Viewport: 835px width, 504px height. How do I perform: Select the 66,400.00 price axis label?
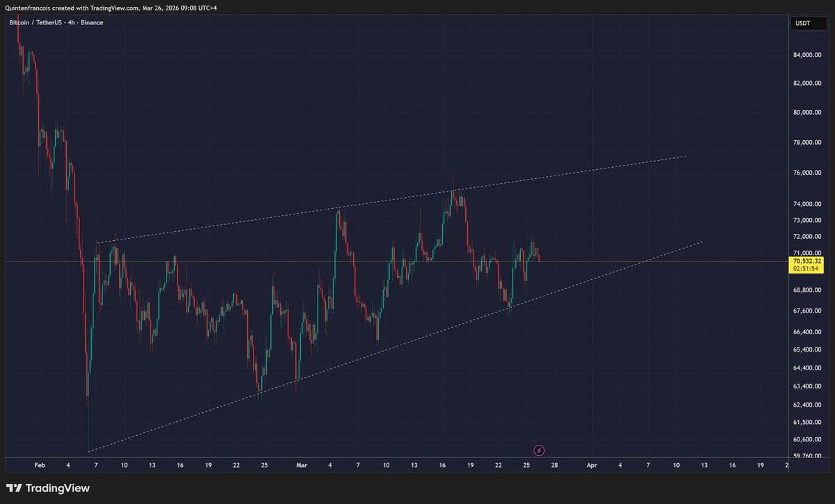click(x=806, y=331)
